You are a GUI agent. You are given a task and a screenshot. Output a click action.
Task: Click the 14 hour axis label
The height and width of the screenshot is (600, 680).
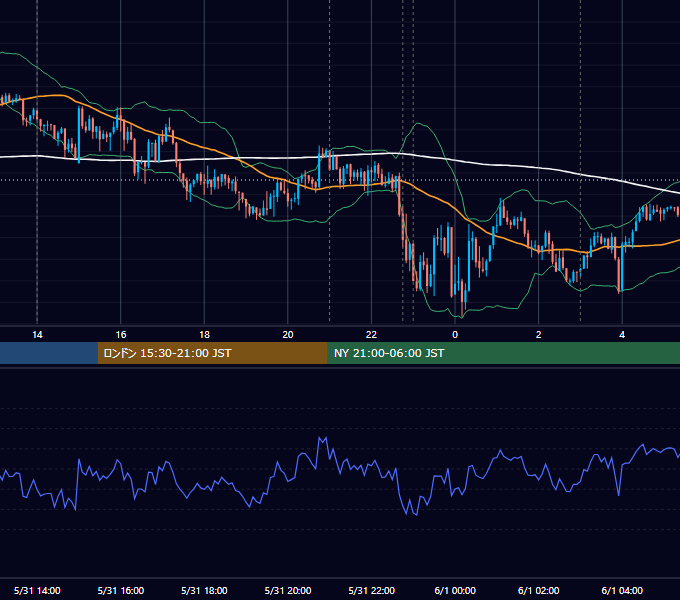tap(37, 335)
